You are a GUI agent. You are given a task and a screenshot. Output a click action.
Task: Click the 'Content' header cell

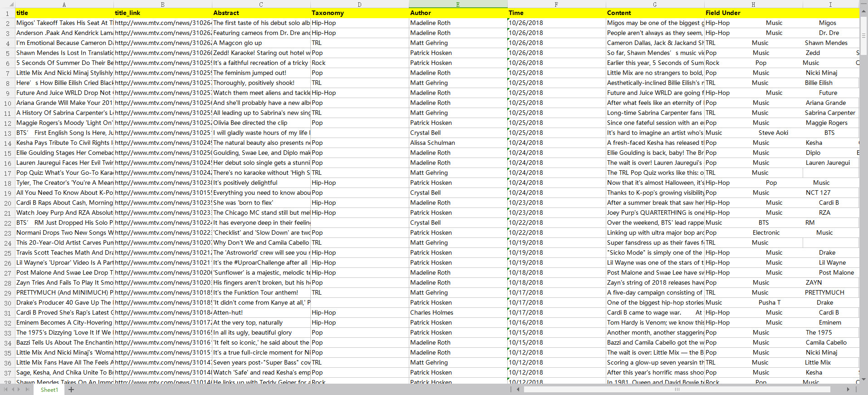(655, 13)
